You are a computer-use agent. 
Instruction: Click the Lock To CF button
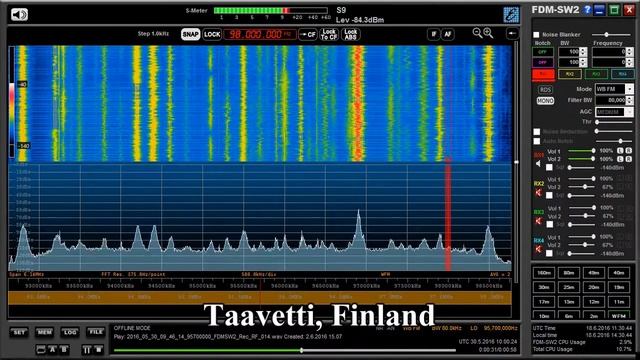click(329, 34)
